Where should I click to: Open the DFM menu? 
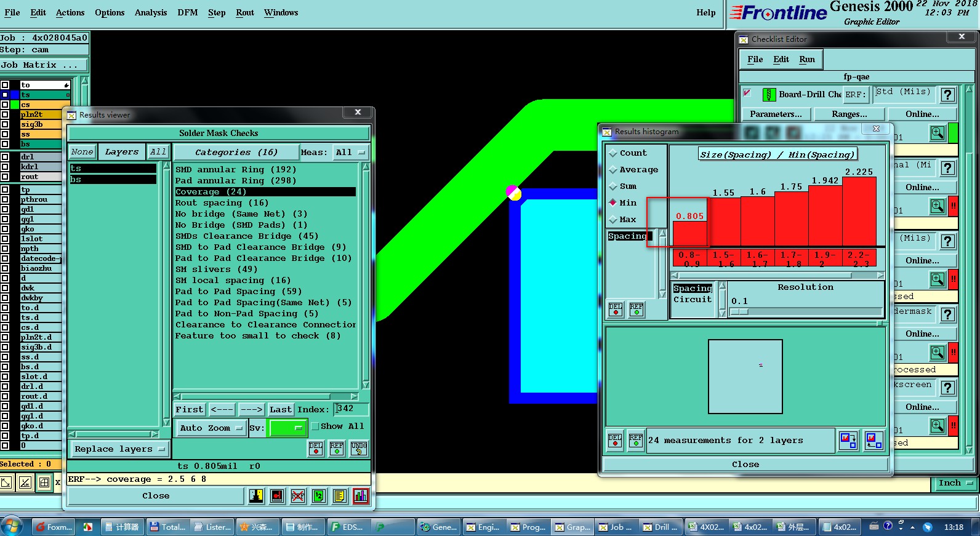click(x=188, y=12)
